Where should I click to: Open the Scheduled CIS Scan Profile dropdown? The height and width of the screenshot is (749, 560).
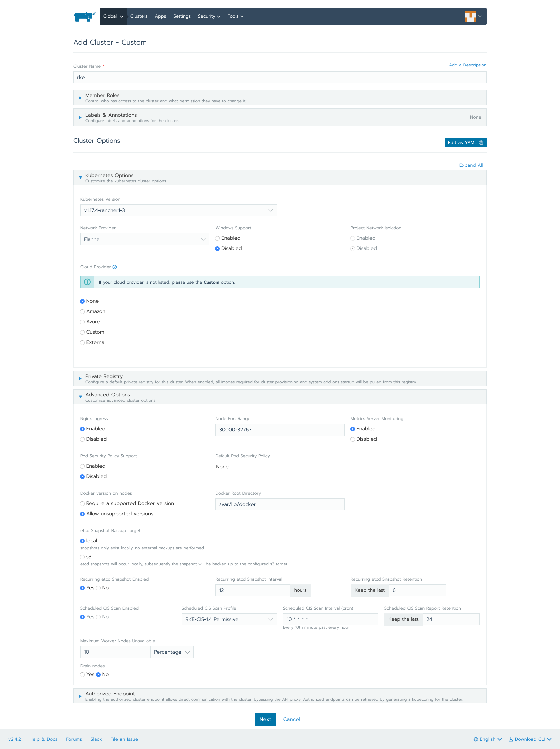click(229, 619)
